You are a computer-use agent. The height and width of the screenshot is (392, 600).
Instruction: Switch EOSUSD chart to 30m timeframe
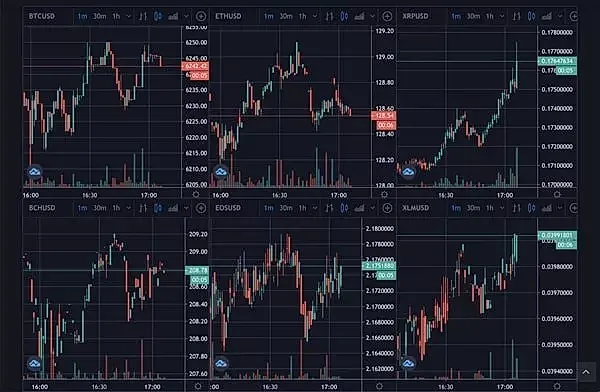point(286,208)
